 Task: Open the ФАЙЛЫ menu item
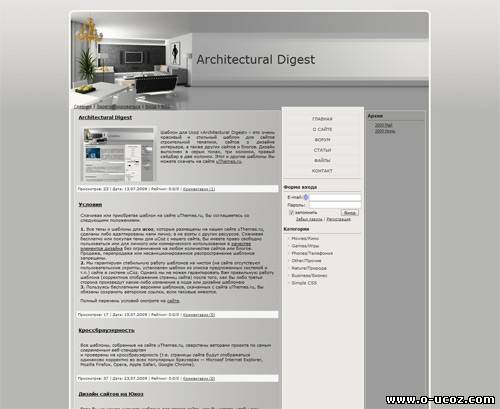[x=322, y=160]
